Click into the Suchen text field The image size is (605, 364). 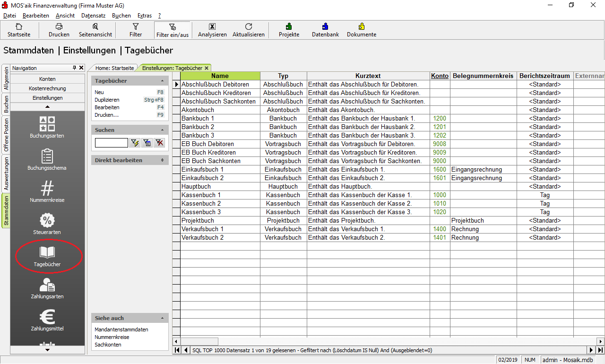click(x=112, y=143)
